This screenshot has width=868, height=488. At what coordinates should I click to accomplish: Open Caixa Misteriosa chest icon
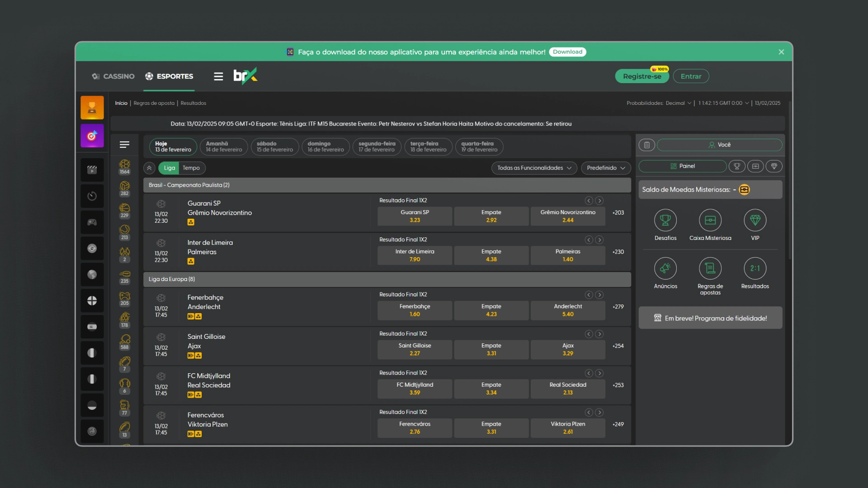(710, 220)
